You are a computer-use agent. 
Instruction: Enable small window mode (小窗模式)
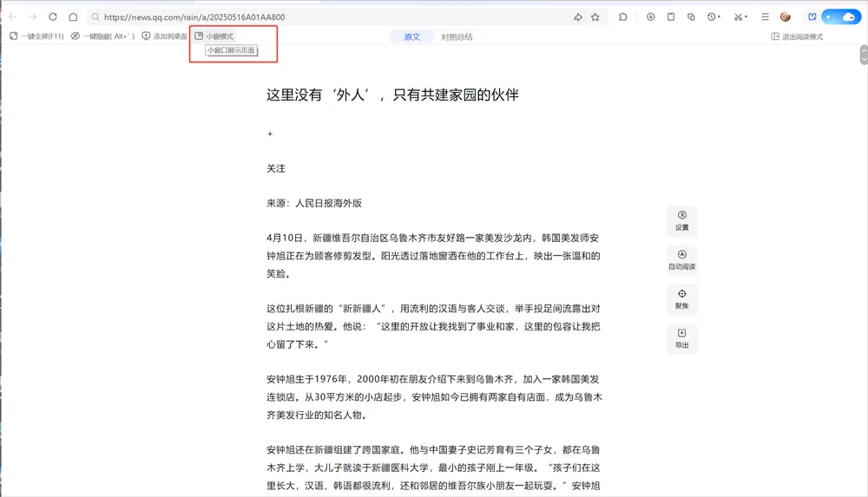pos(214,36)
